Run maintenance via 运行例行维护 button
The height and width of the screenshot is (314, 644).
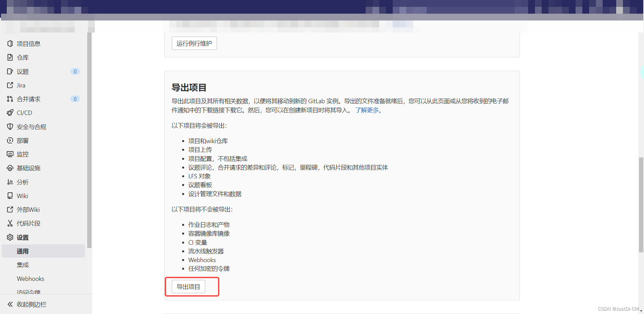(194, 43)
